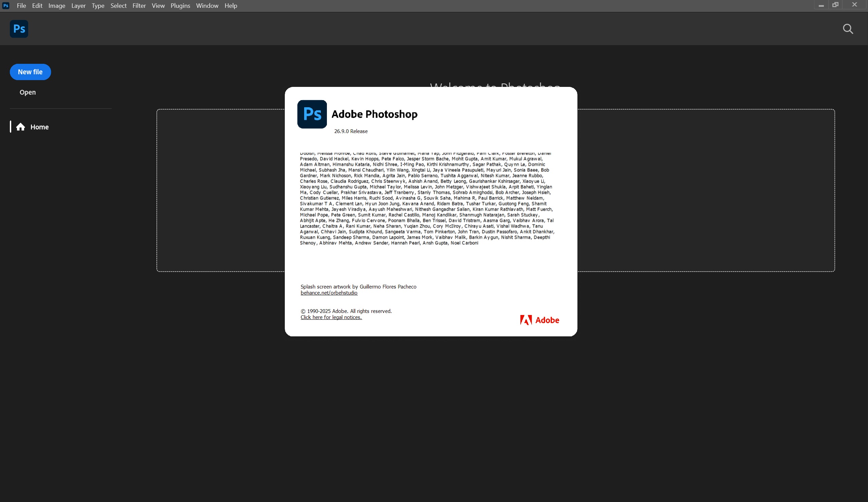Viewport: 868px width, 502px height.
Task: Open the Plugins menu
Action: (180, 5)
